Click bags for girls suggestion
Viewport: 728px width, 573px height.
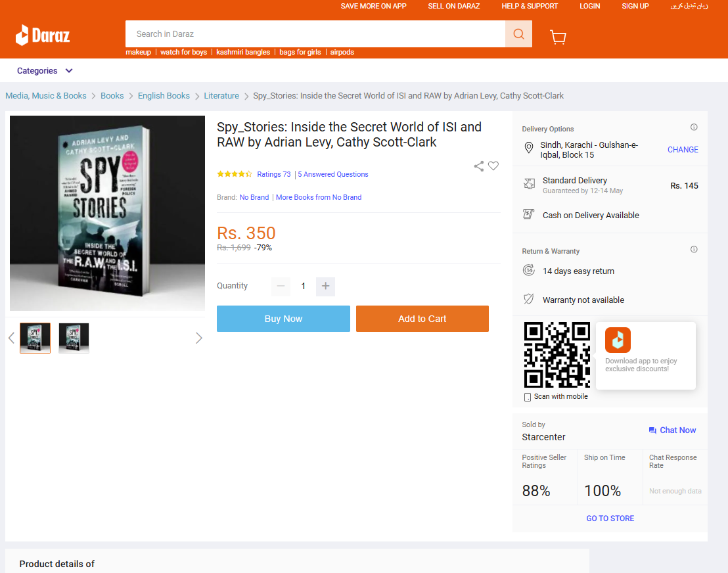[300, 52]
